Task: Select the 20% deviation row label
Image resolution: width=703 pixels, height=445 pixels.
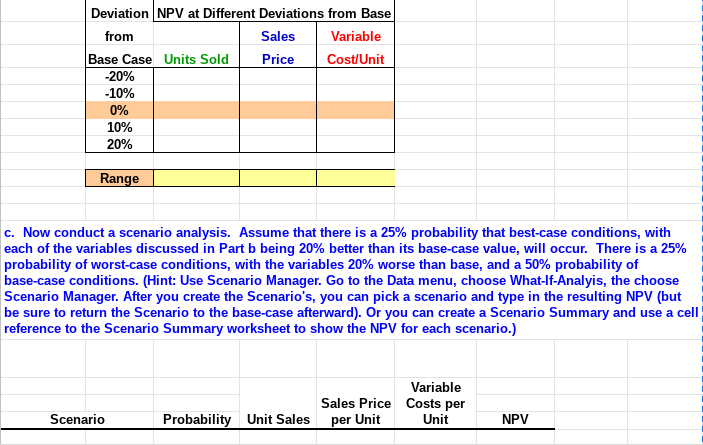Action: [x=119, y=144]
